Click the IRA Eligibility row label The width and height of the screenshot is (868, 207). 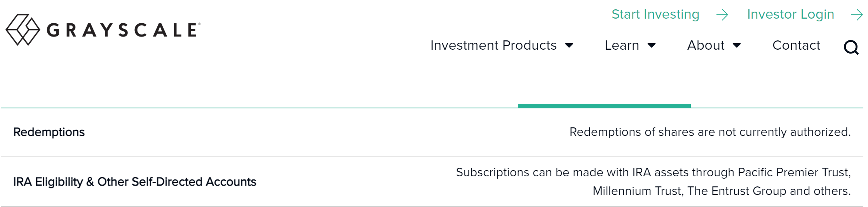pyautogui.click(x=135, y=182)
